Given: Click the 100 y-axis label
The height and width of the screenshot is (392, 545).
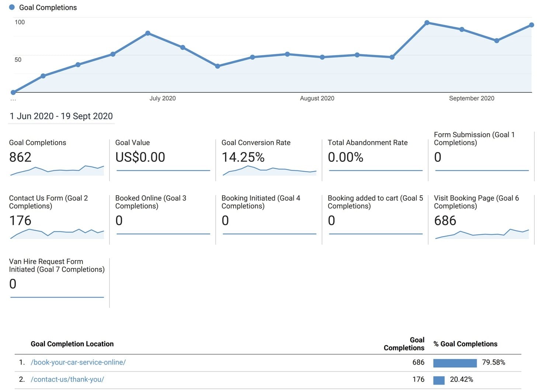Looking at the screenshot, I should coord(20,22).
